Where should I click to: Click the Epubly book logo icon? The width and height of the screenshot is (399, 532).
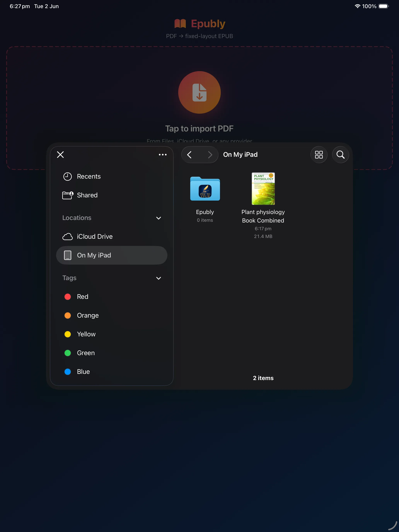click(180, 24)
